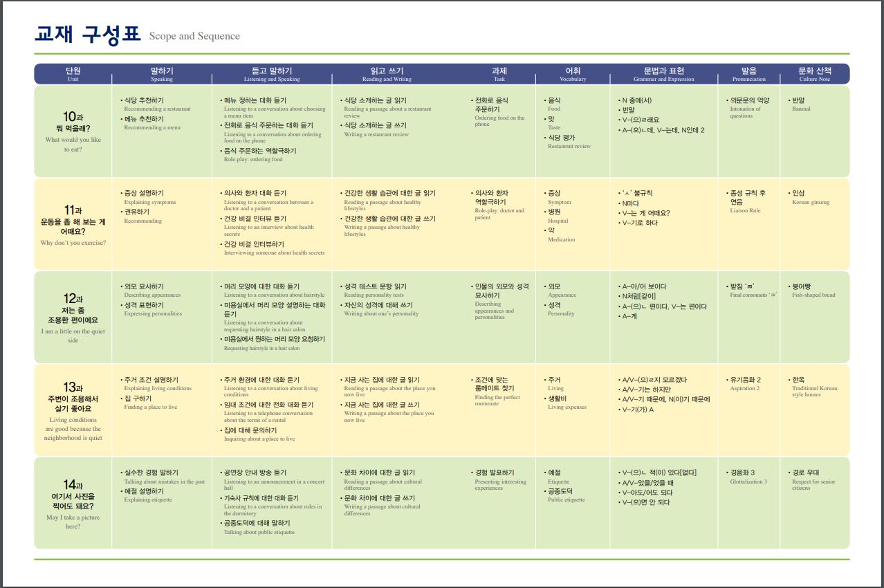884x588 pixels.
Task: Click "식당 추천하기" in the Speaking column
Action: pos(144,100)
